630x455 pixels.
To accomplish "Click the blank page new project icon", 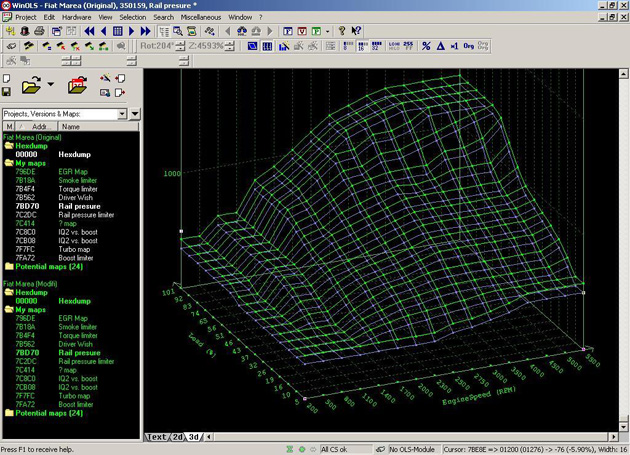I will tap(7, 78).
